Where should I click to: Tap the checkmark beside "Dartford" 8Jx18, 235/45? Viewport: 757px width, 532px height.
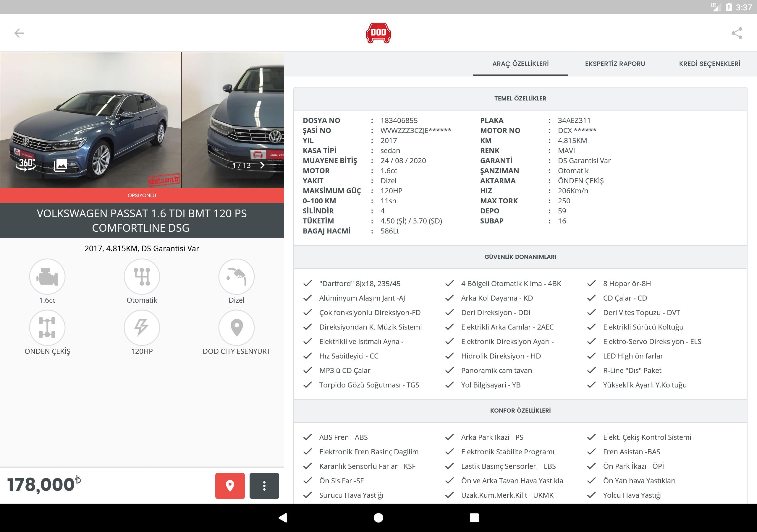point(308,283)
